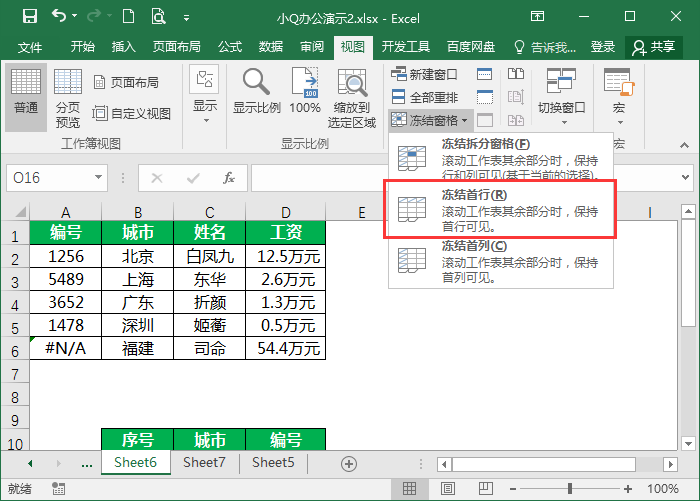Click the Unhide window icon
Image resolution: width=700 pixels, height=501 pixels.
point(484,120)
